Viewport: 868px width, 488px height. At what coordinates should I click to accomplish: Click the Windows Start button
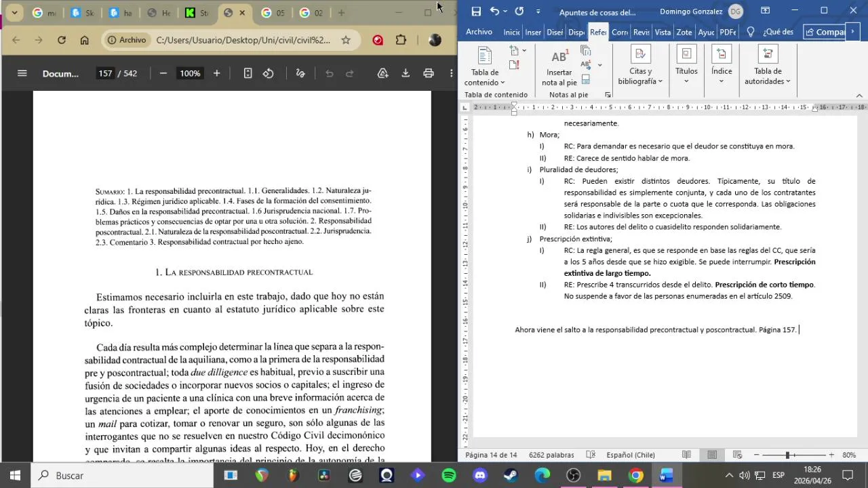[x=15, y=476]
